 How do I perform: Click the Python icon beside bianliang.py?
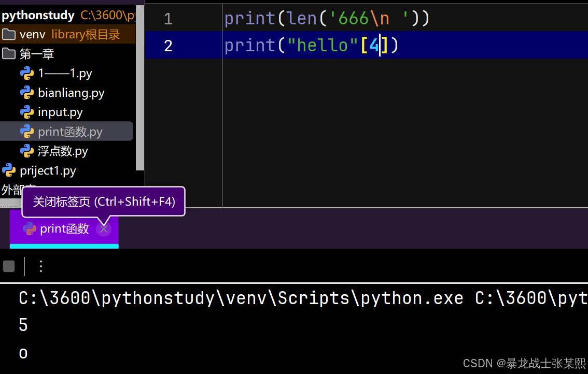[x=27, y=92]
